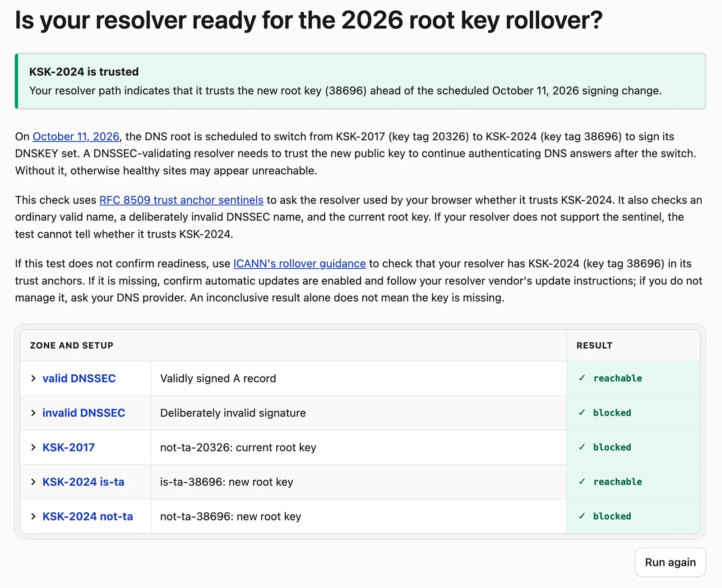
Task: Click blocked result for KSK-2017
Action: [612, 447]
